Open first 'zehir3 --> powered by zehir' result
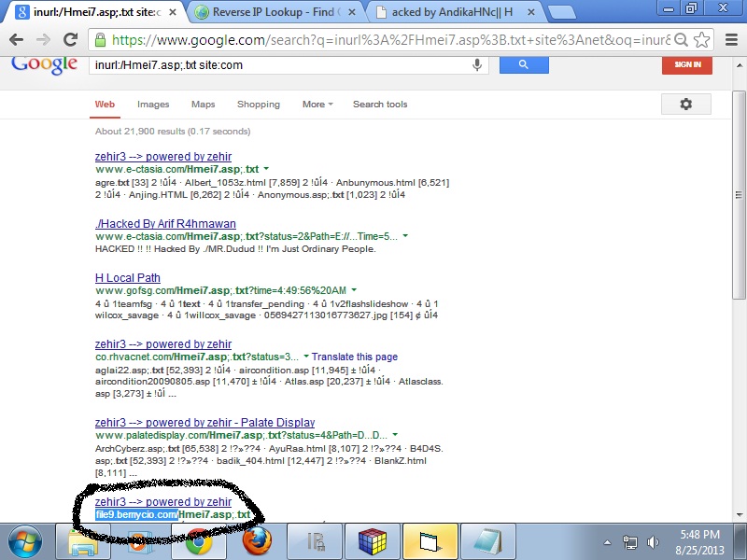Image resolution: width=747 pixels, height=560 pixels. [x=162, y=156]
